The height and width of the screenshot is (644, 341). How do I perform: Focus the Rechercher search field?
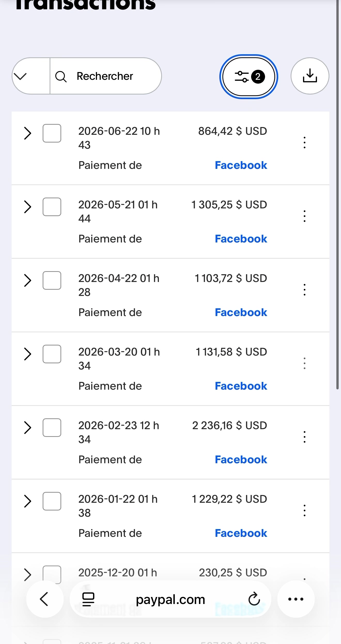click(x=106, y=76)
